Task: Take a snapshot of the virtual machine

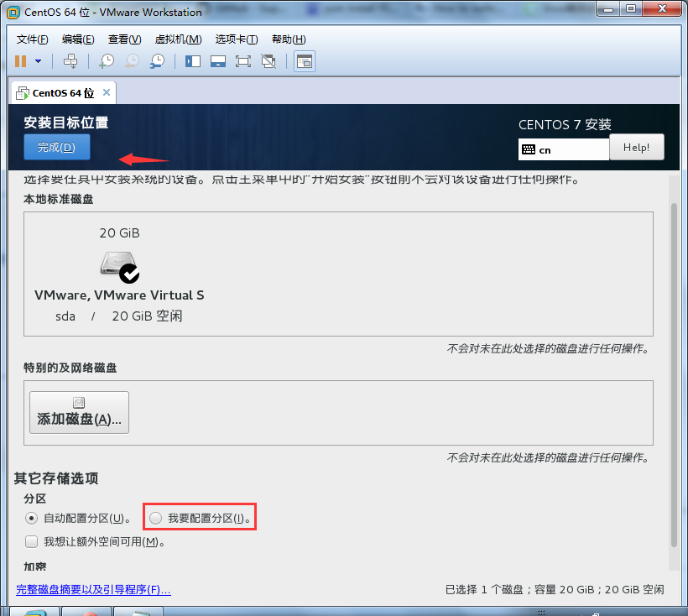Action: 107,61
